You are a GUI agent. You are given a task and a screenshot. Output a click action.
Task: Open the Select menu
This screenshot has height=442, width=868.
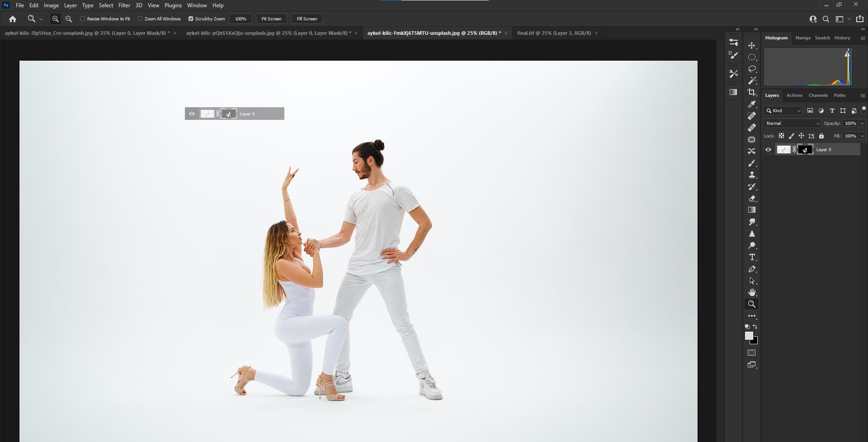[106, 5]
